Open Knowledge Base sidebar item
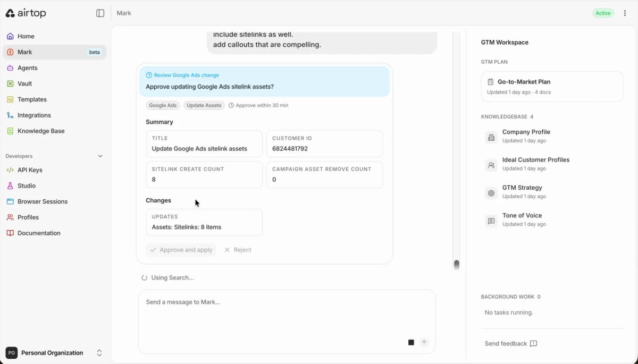638x364 pixels. [55, 131]
